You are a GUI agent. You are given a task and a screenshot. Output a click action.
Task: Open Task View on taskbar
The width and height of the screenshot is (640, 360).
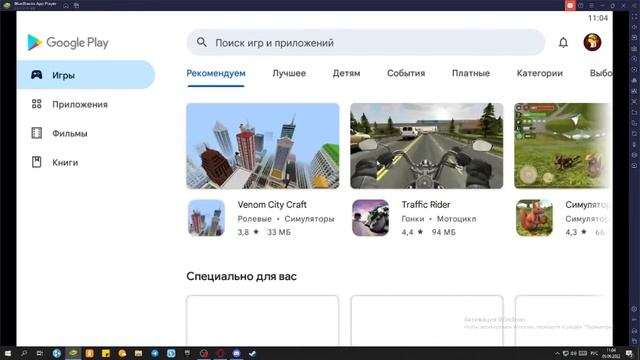[x=40, y=353]
